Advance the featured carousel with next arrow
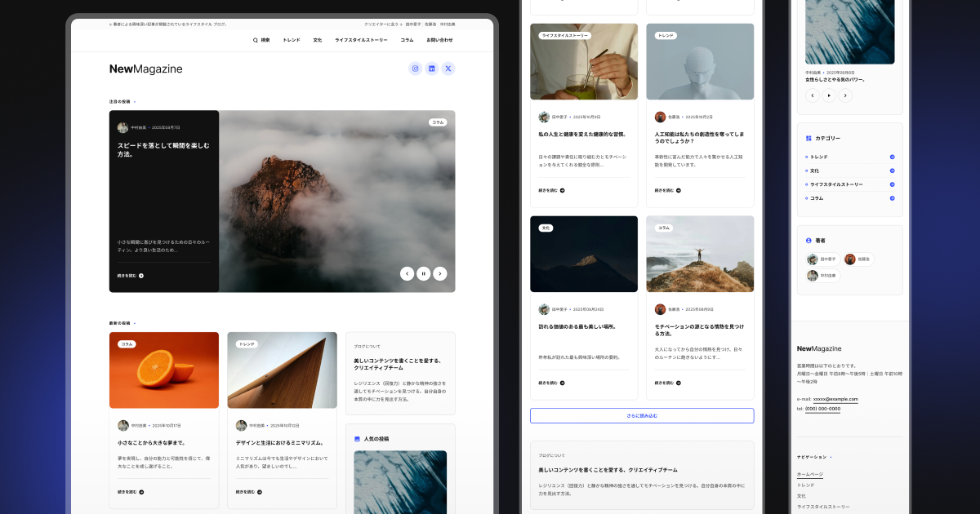This screenshot has width=980, height=514. (x=440, y=273)
